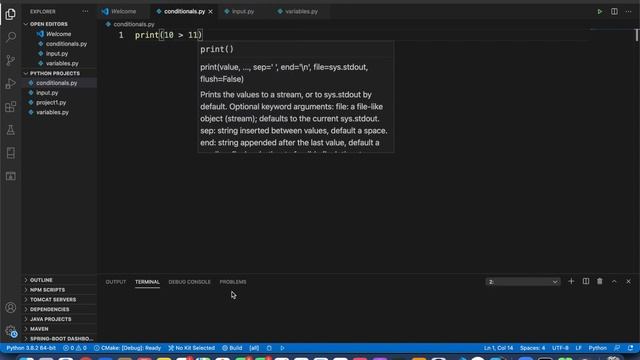Create a new terminal with plus icon
640x360 pixels.
point(571,281)
